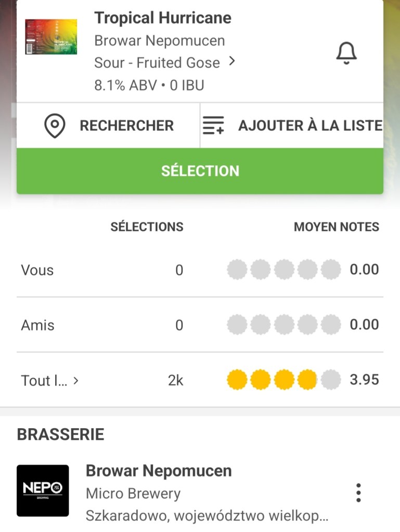Select the Browar Nepomucen brewery entry
400x532 pixels.
[159, 471]
